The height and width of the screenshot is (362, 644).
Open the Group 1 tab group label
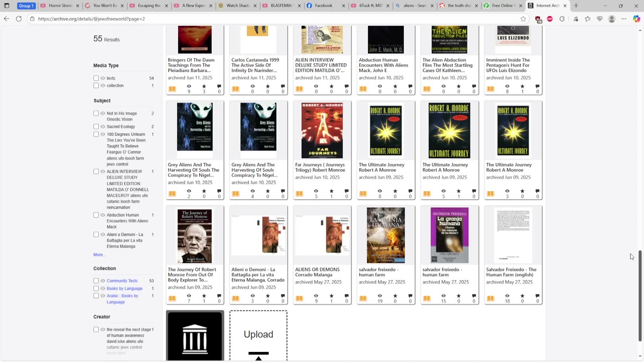point(26,6)
